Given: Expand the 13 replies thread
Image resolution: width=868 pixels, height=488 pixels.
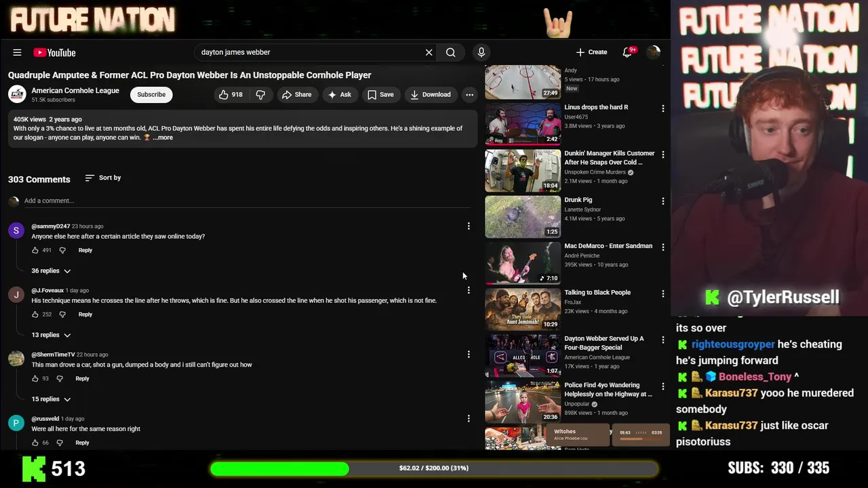Looking at the screenshot, I should (x=51, y=335).
